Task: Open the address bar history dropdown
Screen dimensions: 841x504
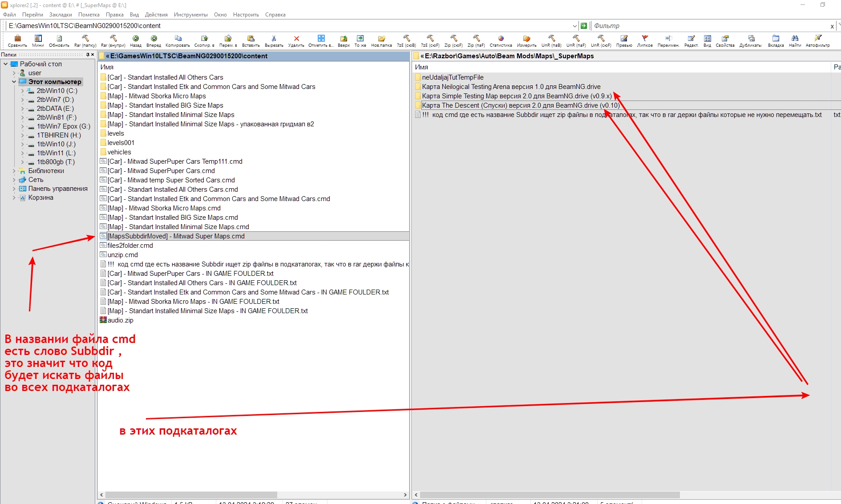Action: click(574, 26)
